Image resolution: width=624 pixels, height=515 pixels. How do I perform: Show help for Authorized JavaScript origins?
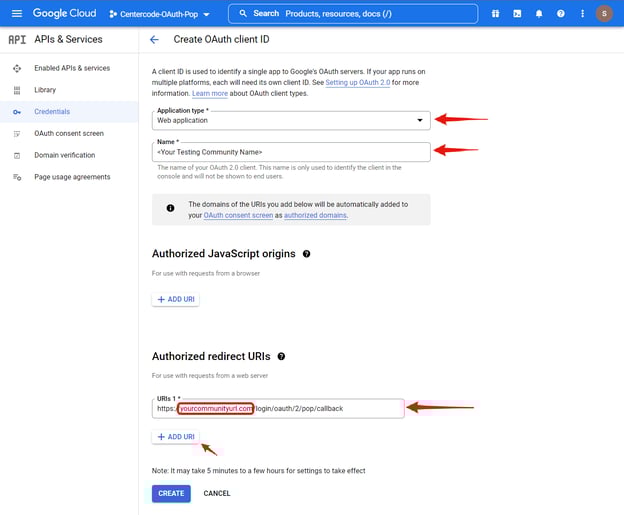click(306, 254)
